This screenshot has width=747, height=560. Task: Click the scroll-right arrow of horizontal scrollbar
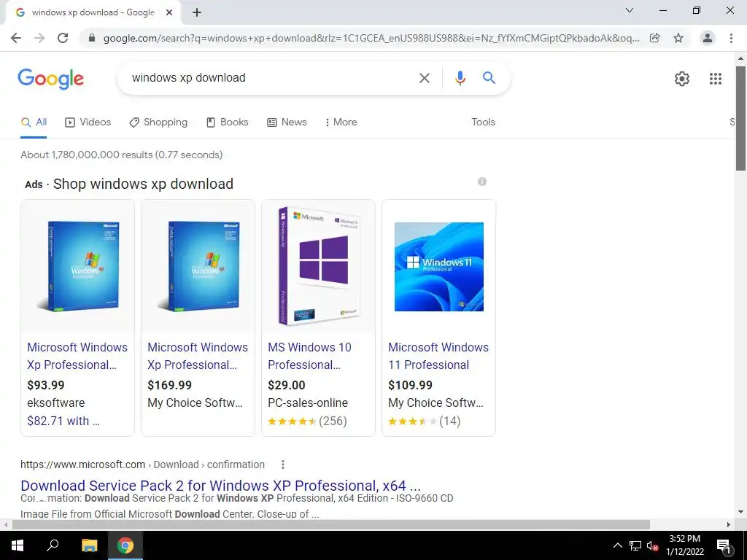(x=729, y=524)
